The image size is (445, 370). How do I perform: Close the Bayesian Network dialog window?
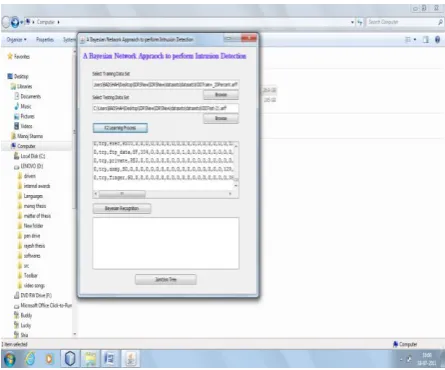(x=249, y=38)
